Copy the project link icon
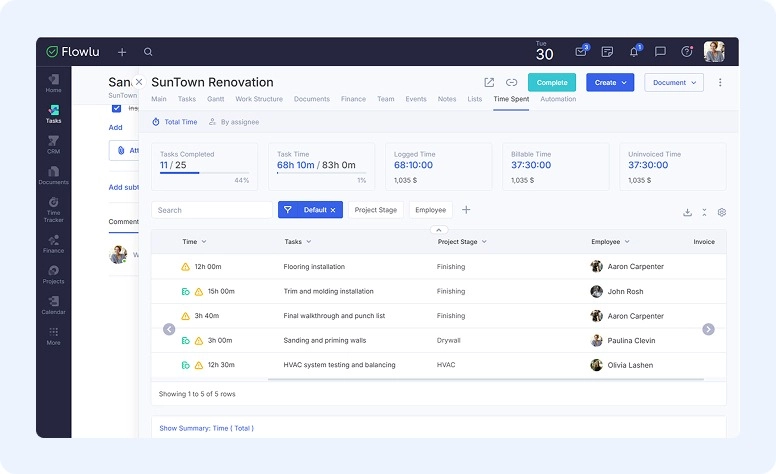 511,83
